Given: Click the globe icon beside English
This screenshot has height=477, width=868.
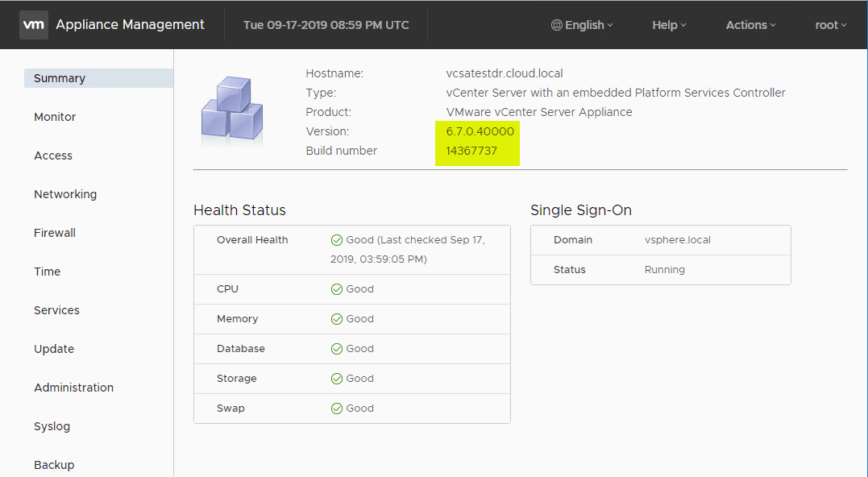Looking at the screenshot, I should (x=555, y=25).
